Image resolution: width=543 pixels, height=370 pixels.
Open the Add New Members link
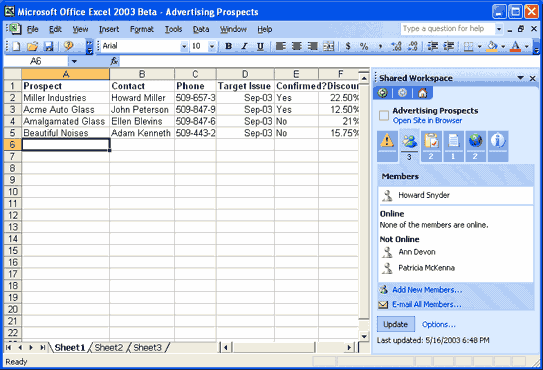pyautogui.click(x=427, y=290)
